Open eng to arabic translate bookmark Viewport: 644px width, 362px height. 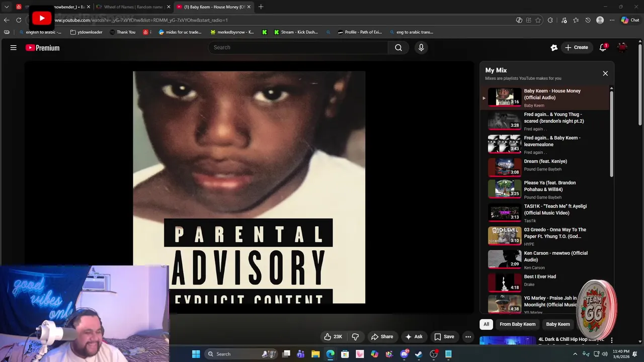[x=411, y=32]
